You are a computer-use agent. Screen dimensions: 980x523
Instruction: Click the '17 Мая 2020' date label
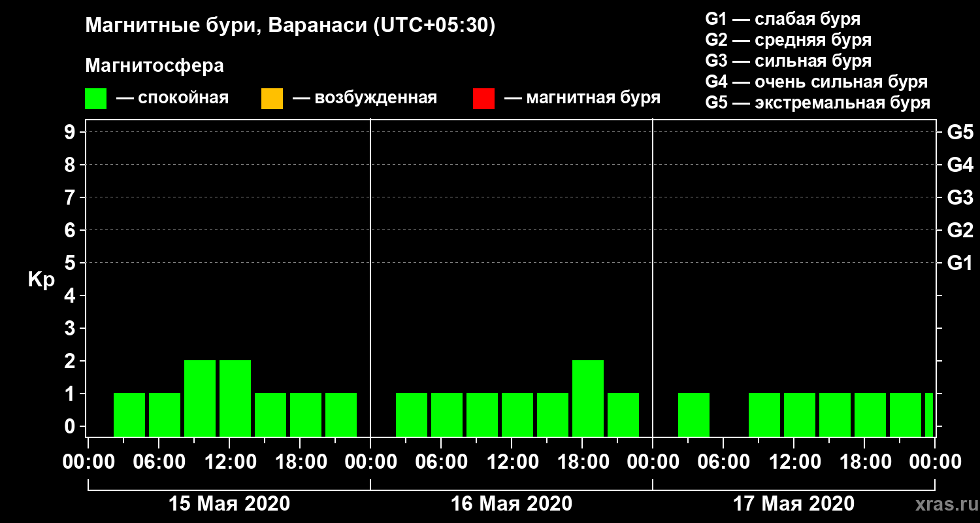click(794, 503)
